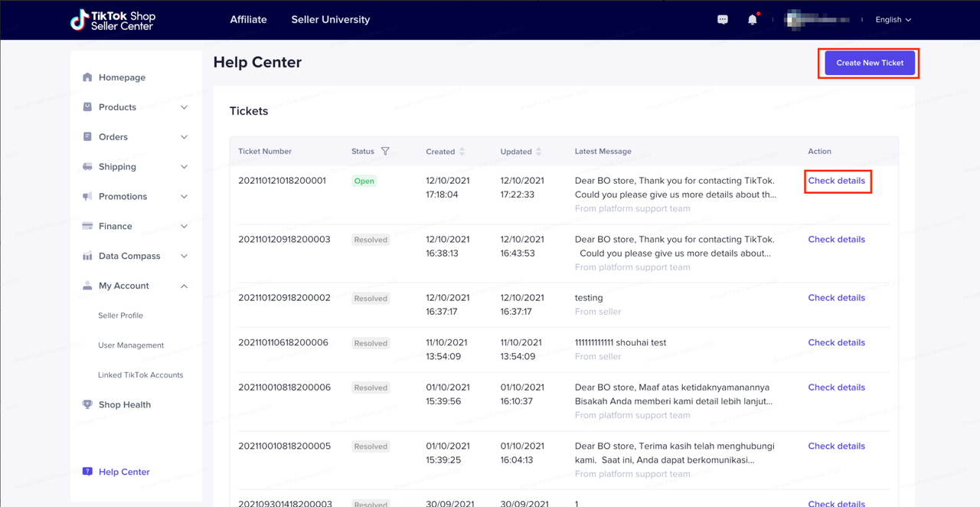
Task: Select Linked TikTok Accounts in sidebar
Action: click(140, 375)
